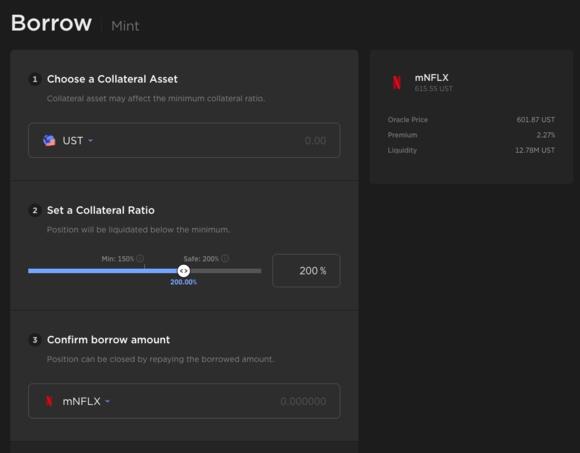580x453 pixels.
Task: Click the Safe: 200% slider label
Action: [201, 258]
